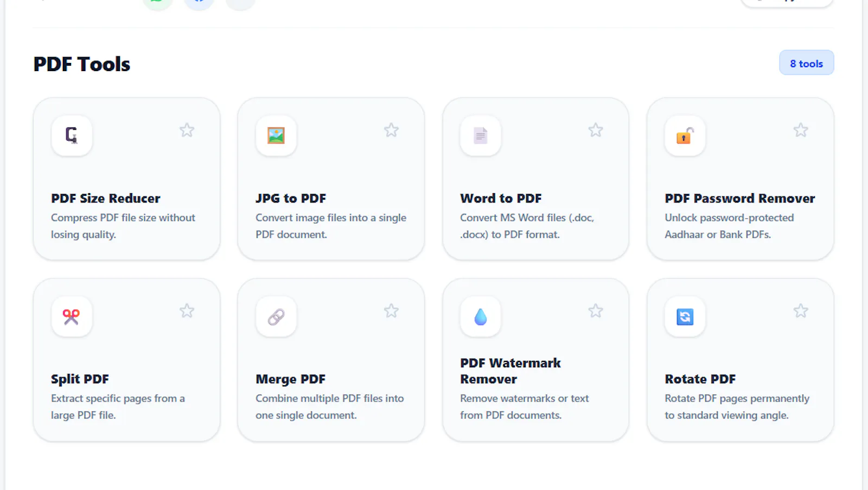The width and height of the screenshot is (868, 490).
Task: Favorite the JPG to PDF tool star
Action: (x=391, y=130)
